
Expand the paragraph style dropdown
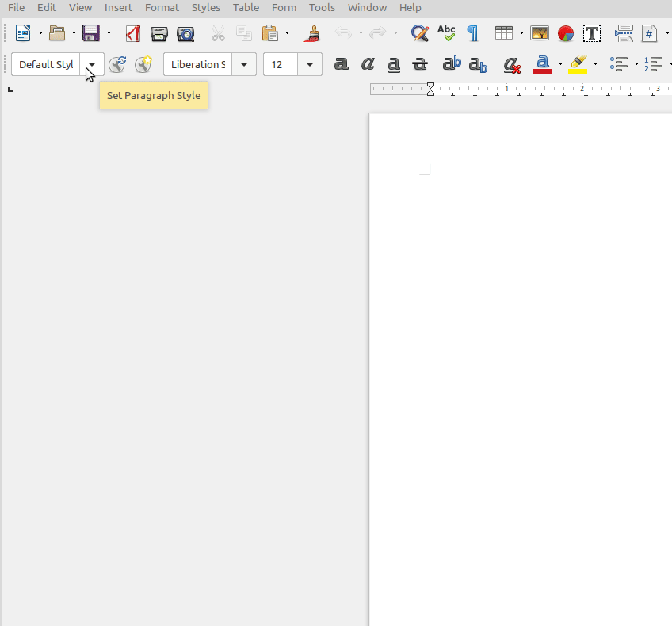92,64
